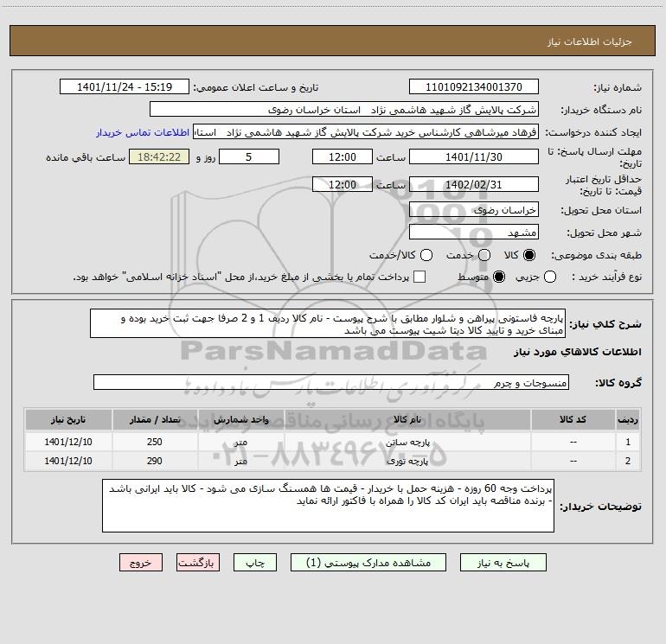Screen dimensions: 666x644
Task: Click the row number 2 cell
Action: tap(628, 461)
